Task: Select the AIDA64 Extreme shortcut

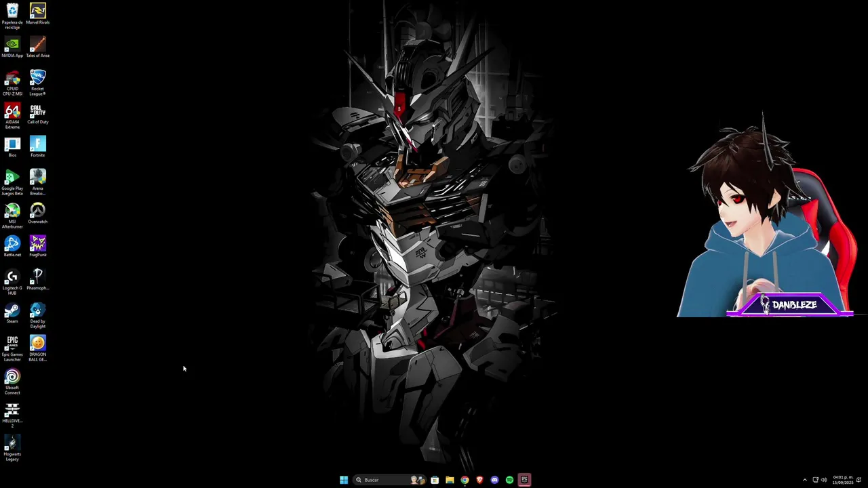Action: (x=12, y=116)
